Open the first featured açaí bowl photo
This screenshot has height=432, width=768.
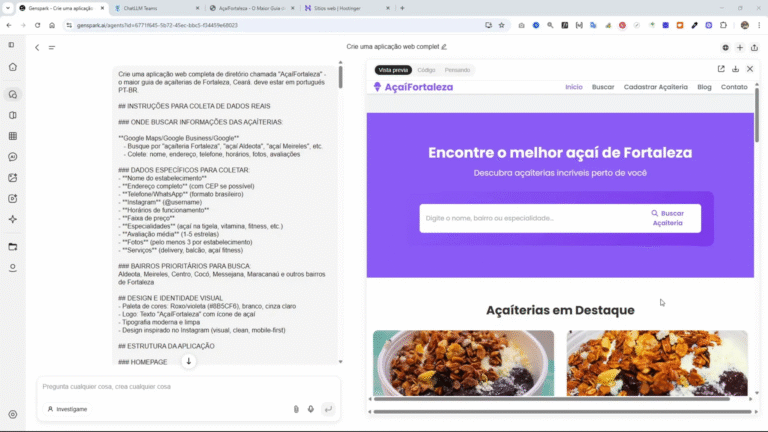point(463,363)
